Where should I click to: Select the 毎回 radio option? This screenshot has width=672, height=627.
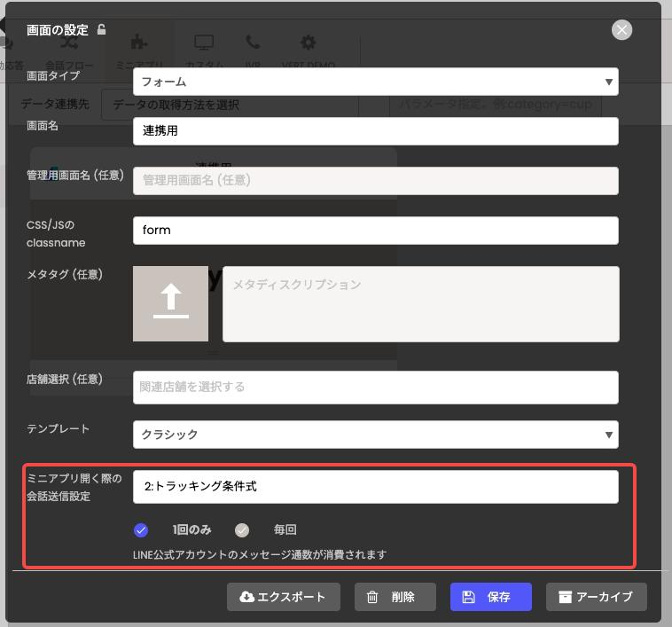242,530
